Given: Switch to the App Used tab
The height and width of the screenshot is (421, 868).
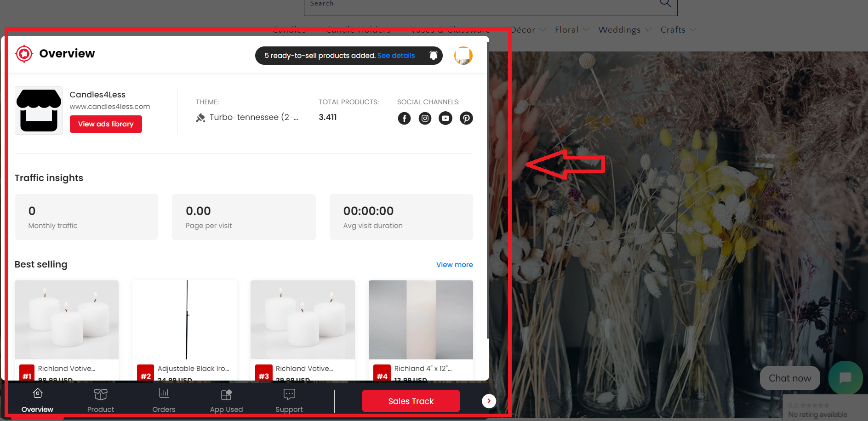Looking at the screenshot, I should [x=226, y=400].
